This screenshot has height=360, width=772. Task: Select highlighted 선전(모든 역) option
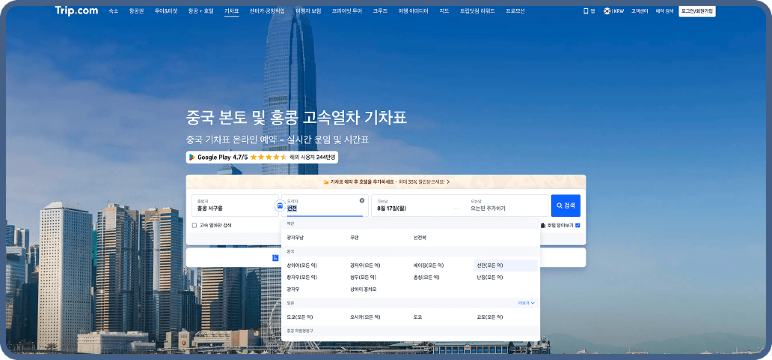point(506,265)
